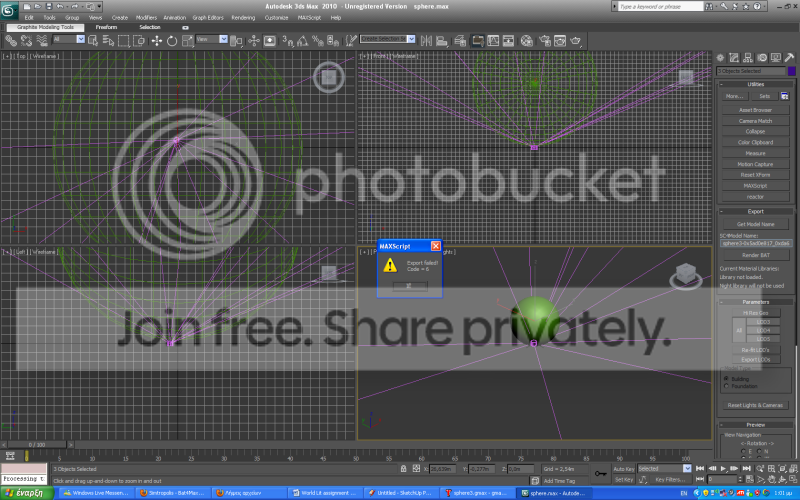Screen dimensions: 800x500
Task: Click Reset Lights & Cameras button
Action: click(756, 405)
